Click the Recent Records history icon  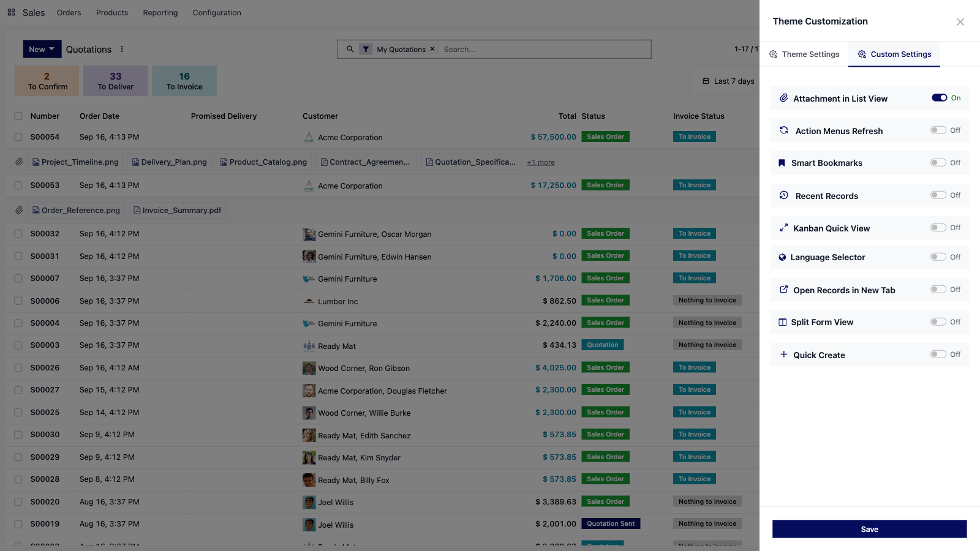tap(783, 195)
